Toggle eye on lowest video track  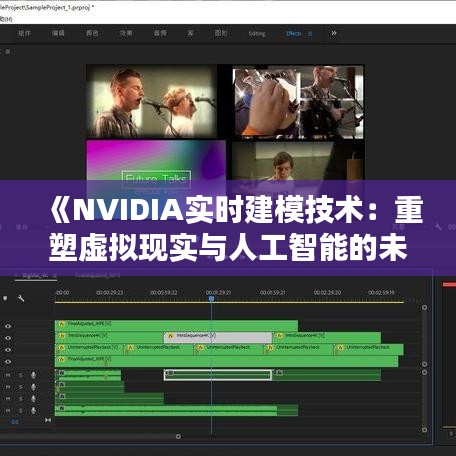pos(8,362)
